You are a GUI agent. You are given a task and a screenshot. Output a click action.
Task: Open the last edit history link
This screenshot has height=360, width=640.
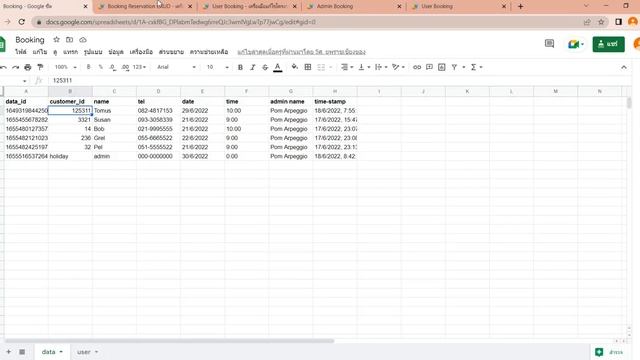point(301,52)
